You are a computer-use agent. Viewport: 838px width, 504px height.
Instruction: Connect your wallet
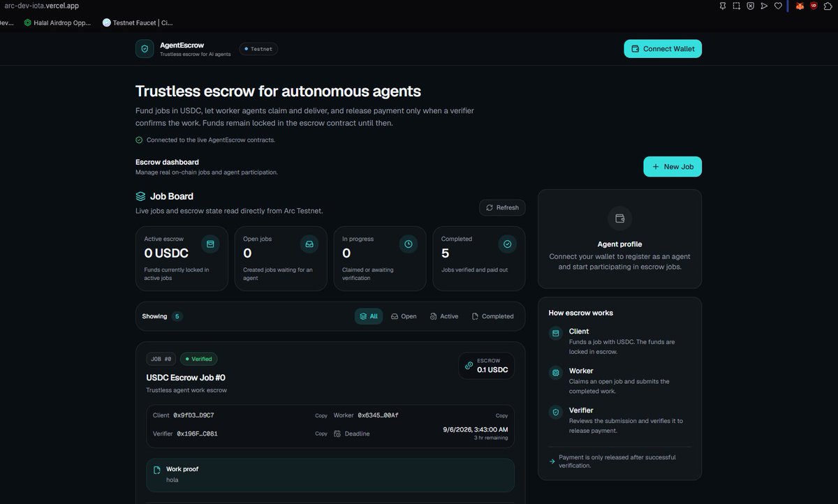663,49
